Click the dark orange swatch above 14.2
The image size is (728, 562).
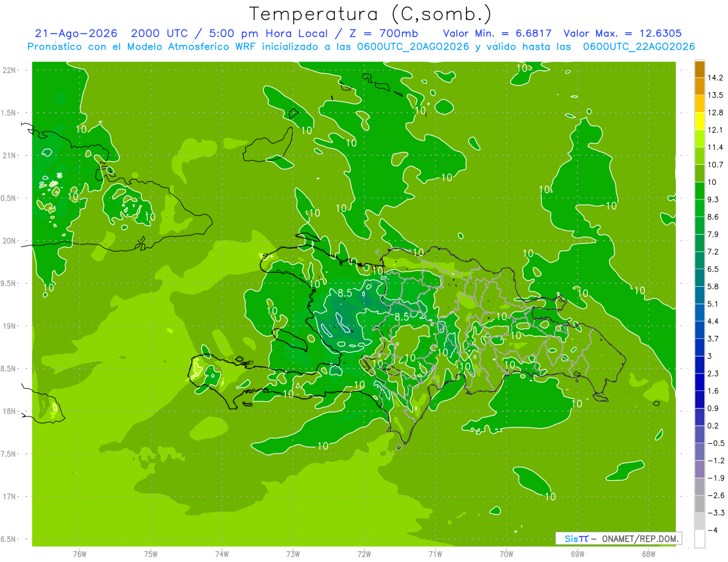click(699, 69)
